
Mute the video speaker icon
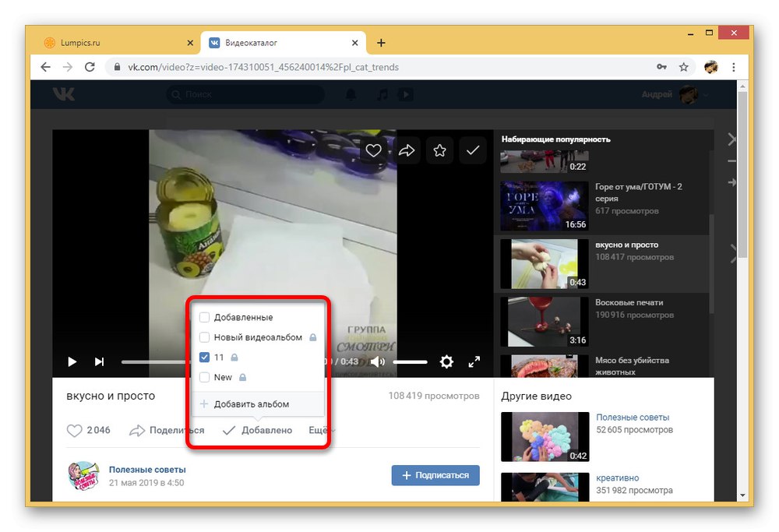378,361
